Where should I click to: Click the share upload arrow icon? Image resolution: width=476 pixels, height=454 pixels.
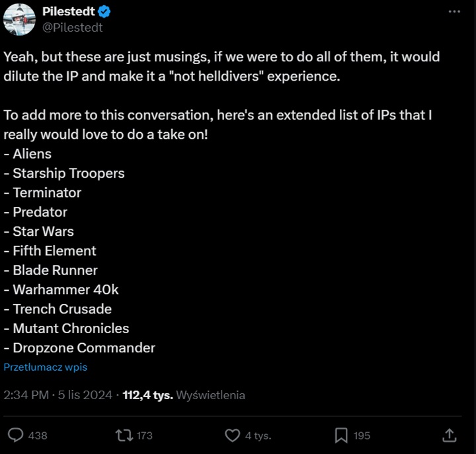[449, 435]
